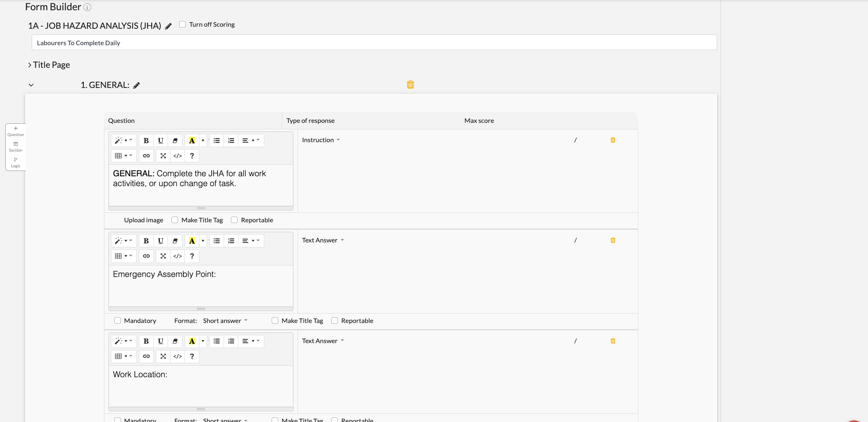The height and width of the screenshot is (422, 868).
Task: Expand the Title Page section
Action: 30,65
